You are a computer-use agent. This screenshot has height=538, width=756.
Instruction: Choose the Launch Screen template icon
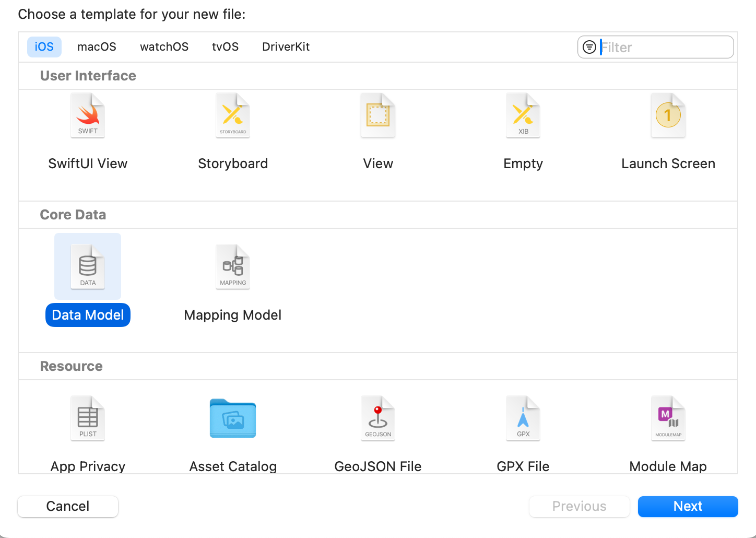coord(668,115)
